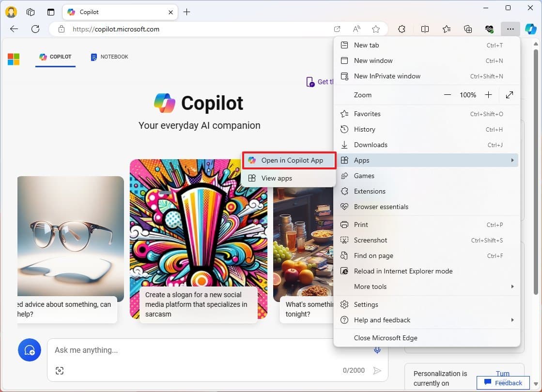Enter split screen view
Screen dimensions: 542x392
425,29
